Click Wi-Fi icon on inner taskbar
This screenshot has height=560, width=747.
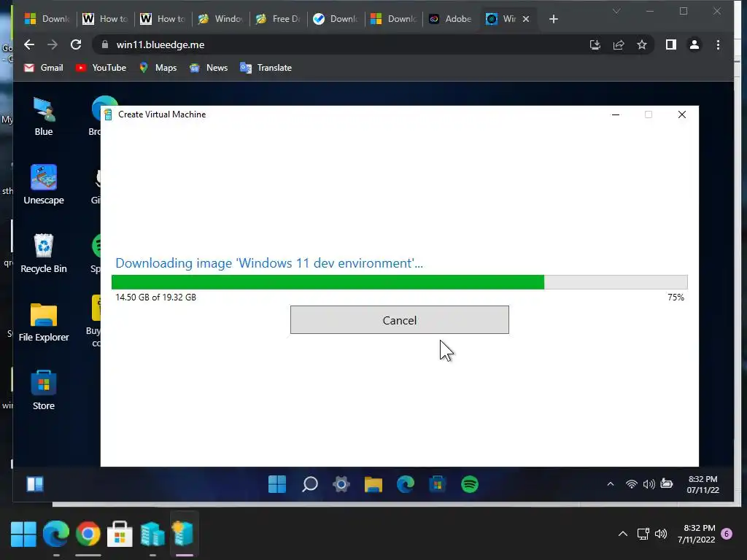coord(631,484)
